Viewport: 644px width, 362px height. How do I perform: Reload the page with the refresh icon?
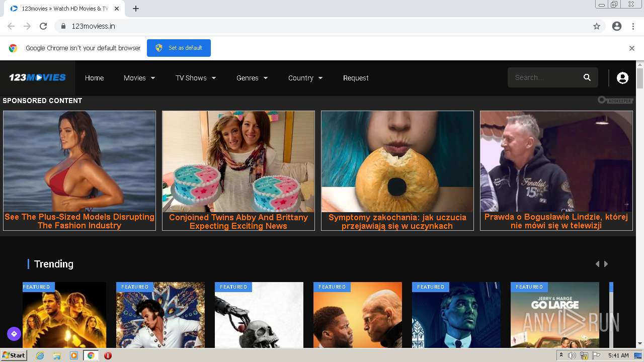(x=43, y=26)
